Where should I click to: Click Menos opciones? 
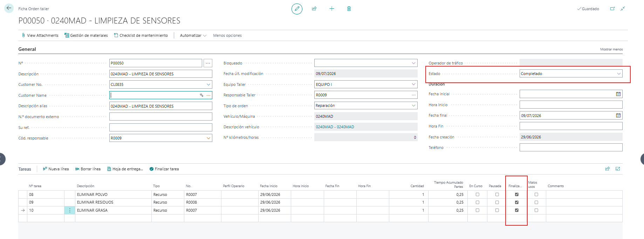[227, 35]
